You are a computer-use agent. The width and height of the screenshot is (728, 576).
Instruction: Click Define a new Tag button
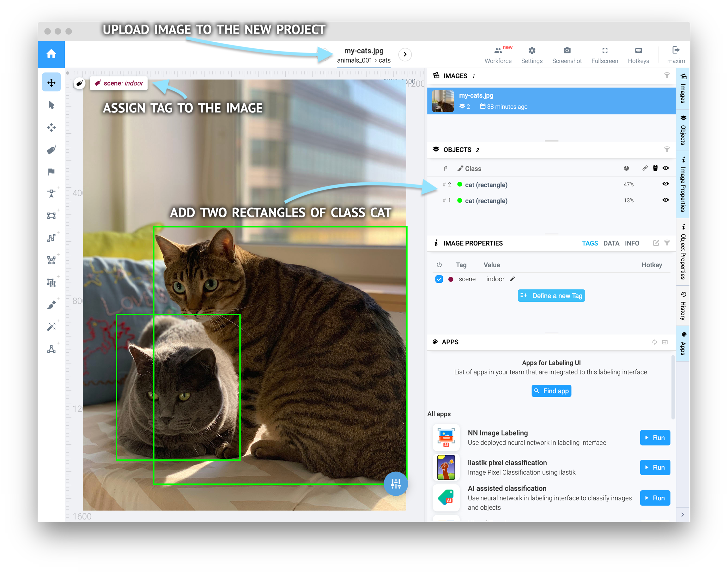[551, 296]
